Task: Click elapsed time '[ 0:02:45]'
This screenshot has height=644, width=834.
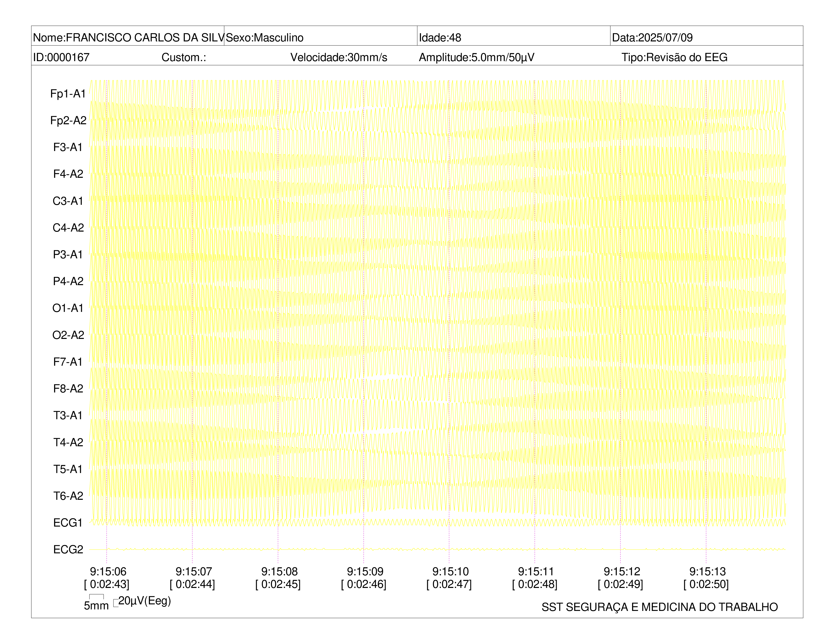Action: [278, 584]
